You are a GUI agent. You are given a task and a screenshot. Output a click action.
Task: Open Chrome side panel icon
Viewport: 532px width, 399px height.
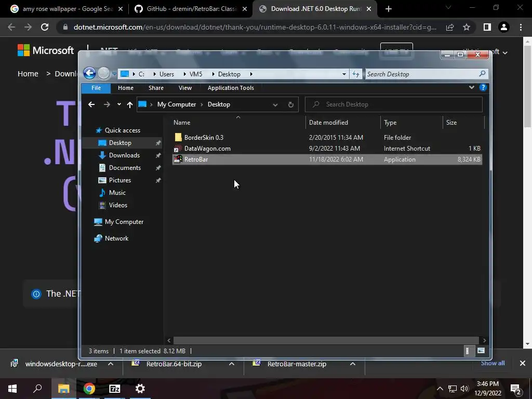(487, 27)
